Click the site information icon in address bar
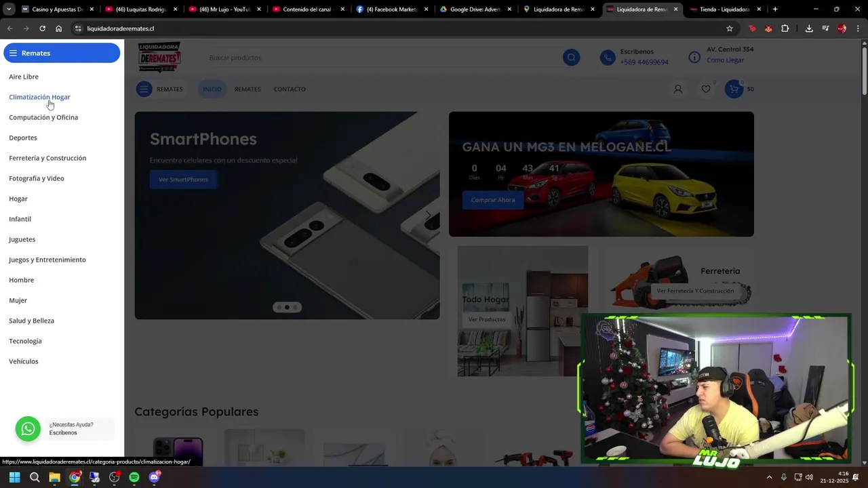868x488 pixels. [78, 28]
